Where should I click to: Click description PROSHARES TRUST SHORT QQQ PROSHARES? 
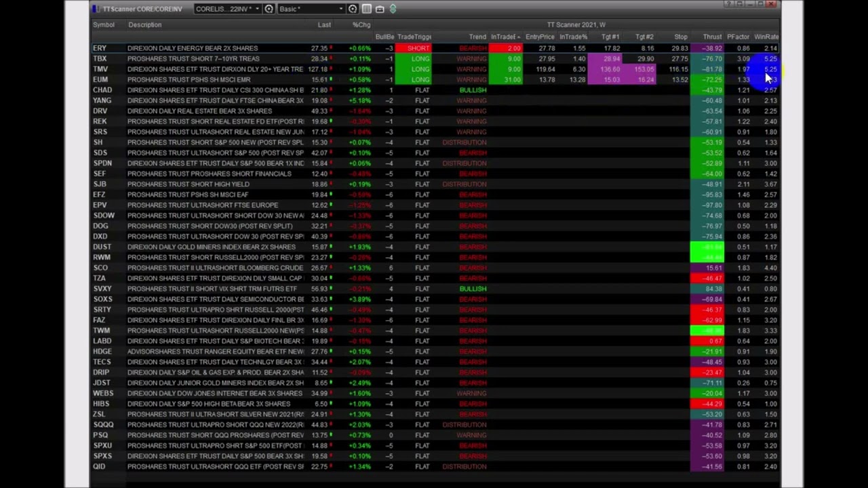coord(215,435)
